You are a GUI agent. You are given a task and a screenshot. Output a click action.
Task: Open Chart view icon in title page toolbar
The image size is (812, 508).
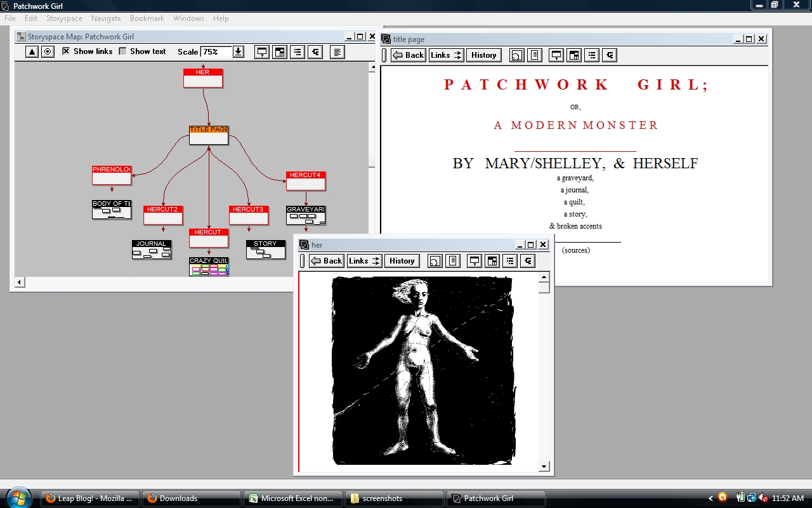click(x=610, y=55)
